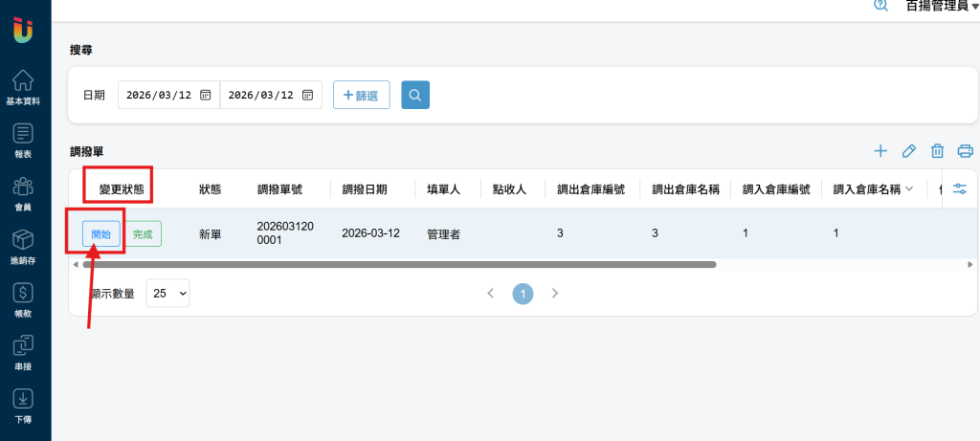
Task: Open the column settings sliders icon
Action: click(x=960, y=189)
